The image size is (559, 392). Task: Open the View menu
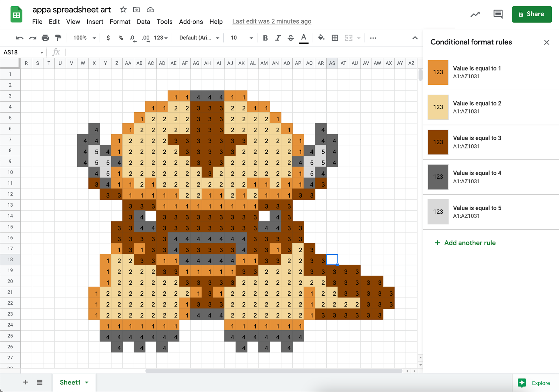point(73,22)
